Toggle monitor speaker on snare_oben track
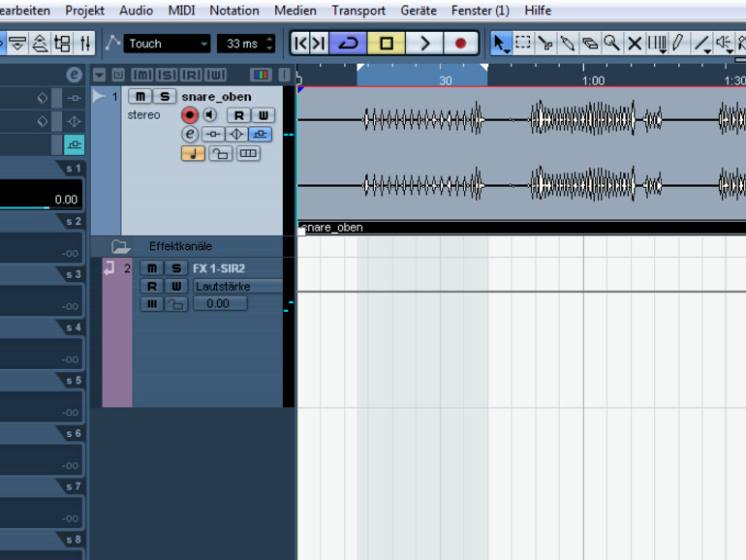 (x=209, y=114)
